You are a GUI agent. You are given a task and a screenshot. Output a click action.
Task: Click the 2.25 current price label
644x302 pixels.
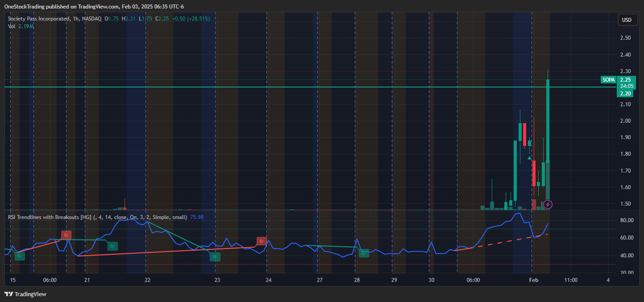coord(625,80)
